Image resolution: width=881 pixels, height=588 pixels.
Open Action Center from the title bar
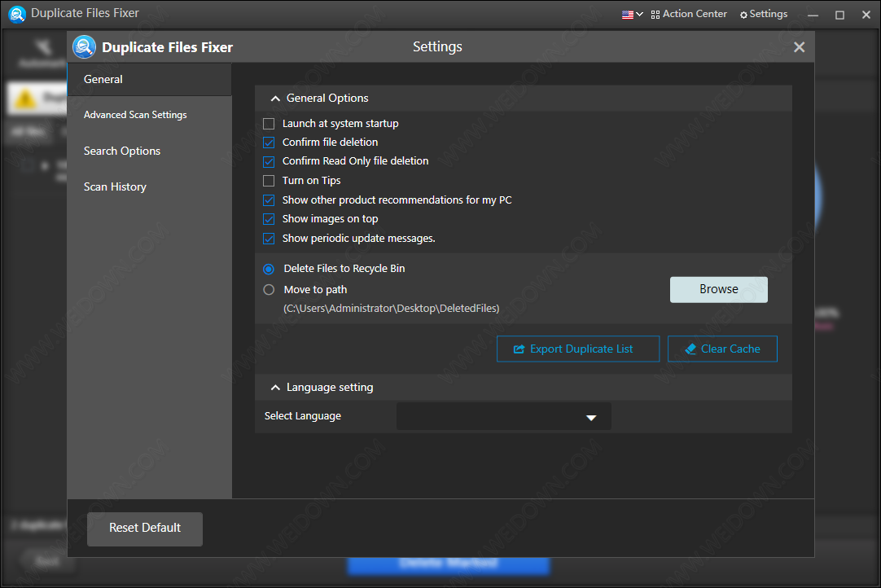[x=689, y=14]
